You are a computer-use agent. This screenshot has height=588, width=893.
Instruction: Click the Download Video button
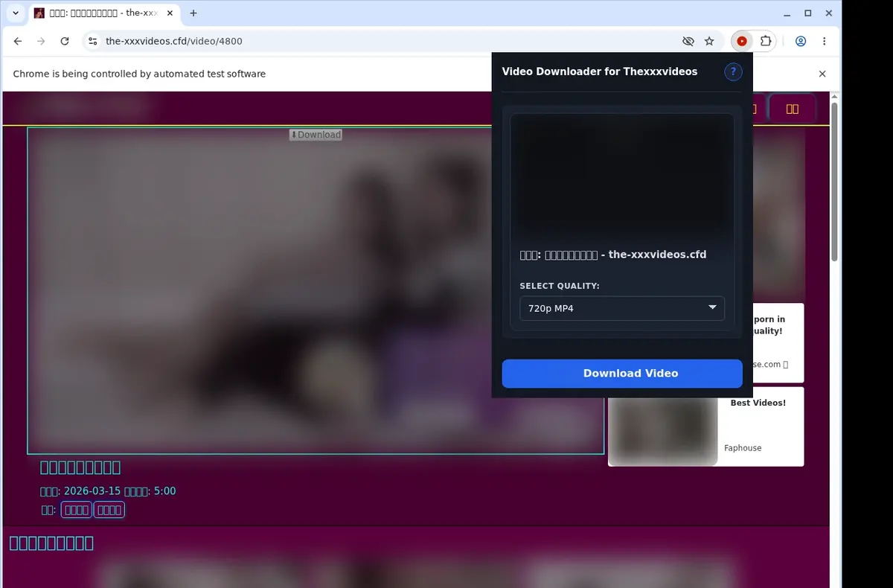click(x=622, y=374)
